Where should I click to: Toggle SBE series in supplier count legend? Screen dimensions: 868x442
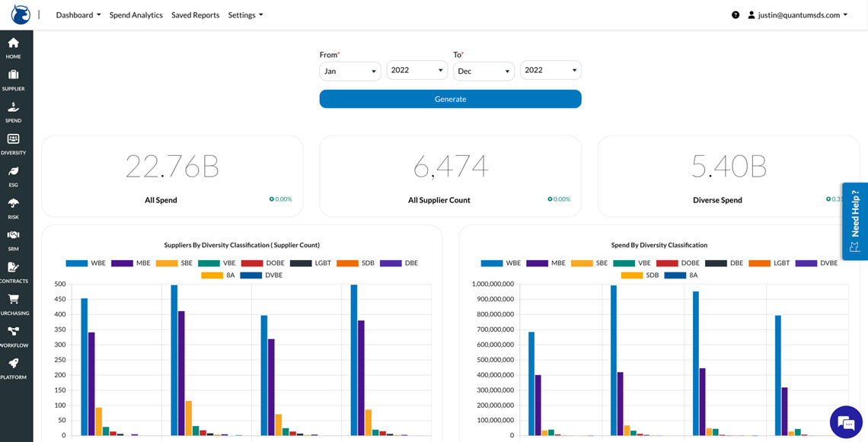point(177,263)
